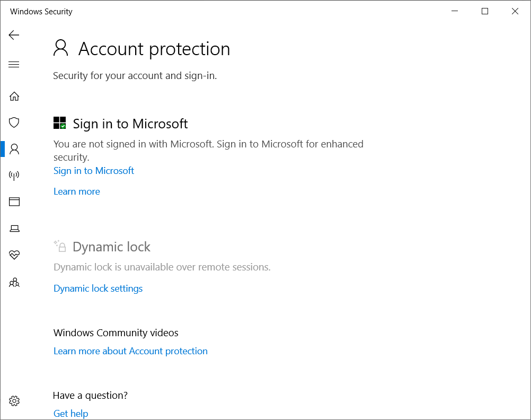
Task: Open App & browser control icon
Action: tap(14, 202)
